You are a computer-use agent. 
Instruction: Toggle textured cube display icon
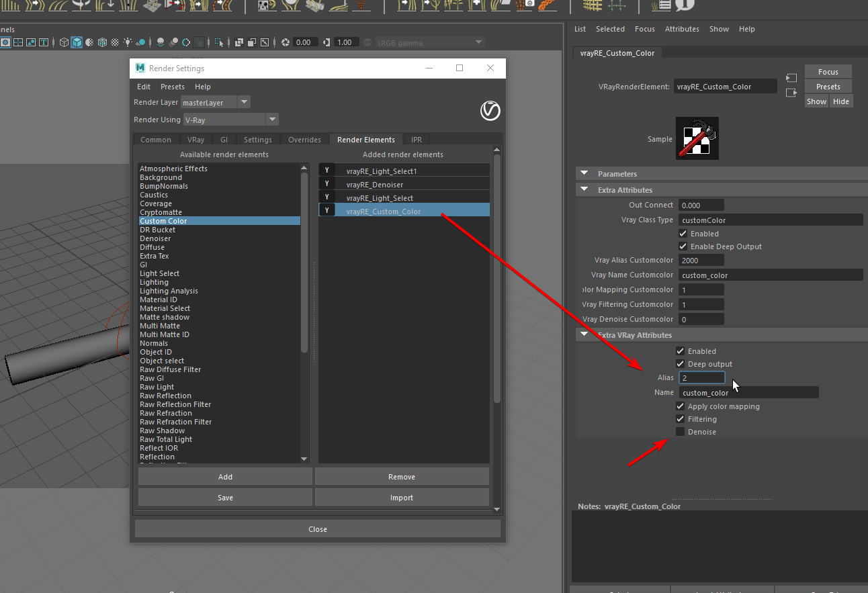tap(102, 42)
